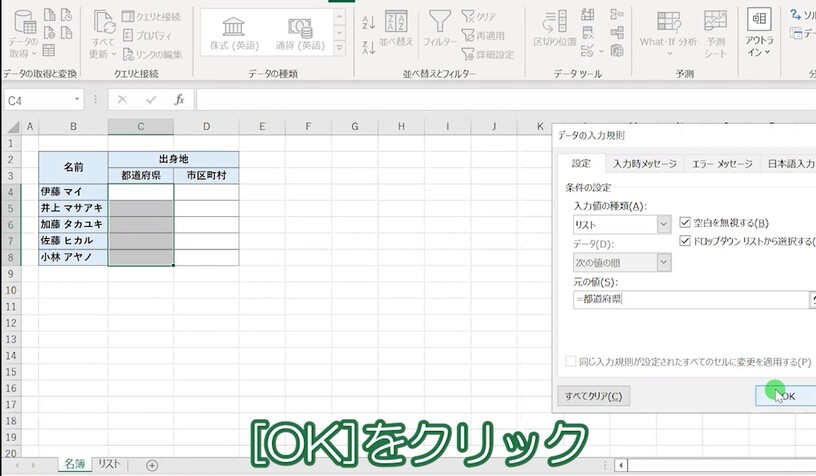Viewport: 816px width, 476px height.
Task: Select Currencies (通貨) data type
Action: point(300,33)
